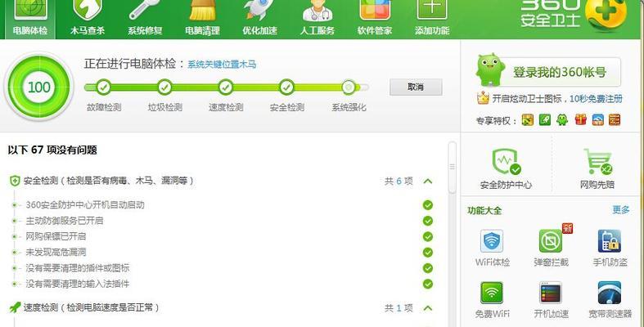This screenshot has height=327, width=644.
Task: Open 弹窗拦截 tool
Action: coord(552,249)
